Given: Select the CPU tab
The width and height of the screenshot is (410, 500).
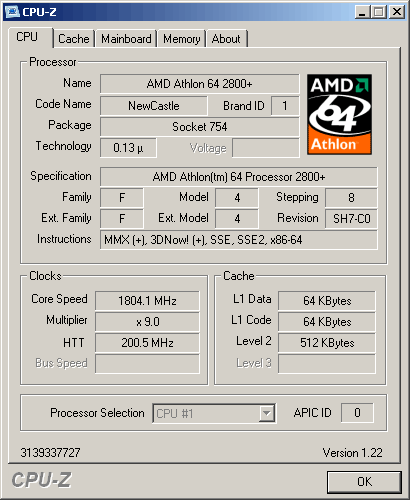Looking at the screenshot, I should pyautogui.click(x=27, y=37).
